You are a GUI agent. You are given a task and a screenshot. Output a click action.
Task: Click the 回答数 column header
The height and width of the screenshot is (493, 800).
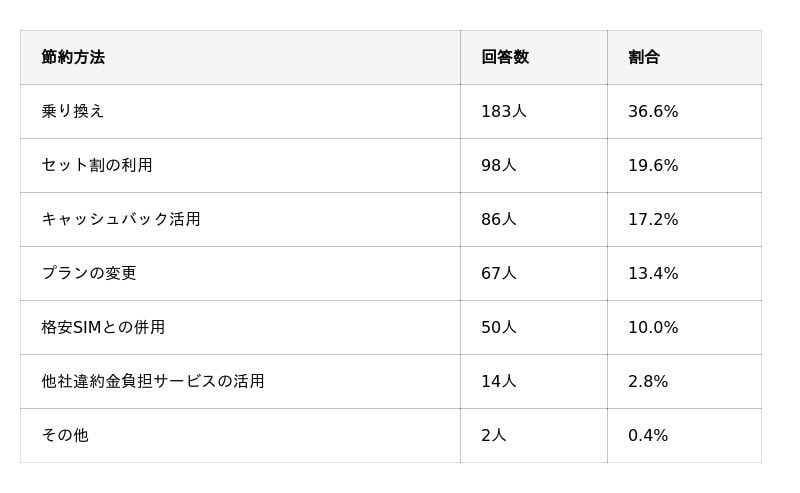(505, 57)
